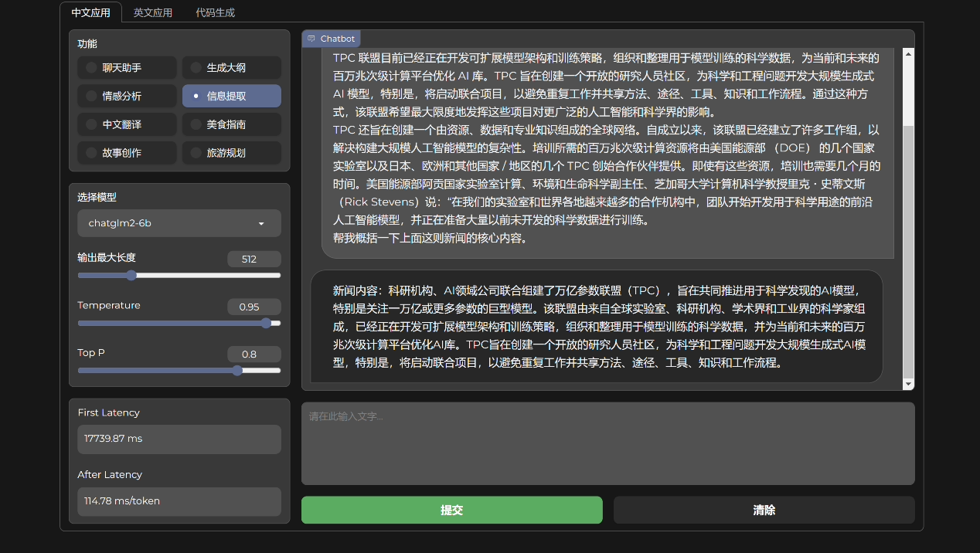Image resolution: width=980 pixels, height=553 pixels.
Task: Click the selected 信息提取 option
Action: (x=231, y=97)
